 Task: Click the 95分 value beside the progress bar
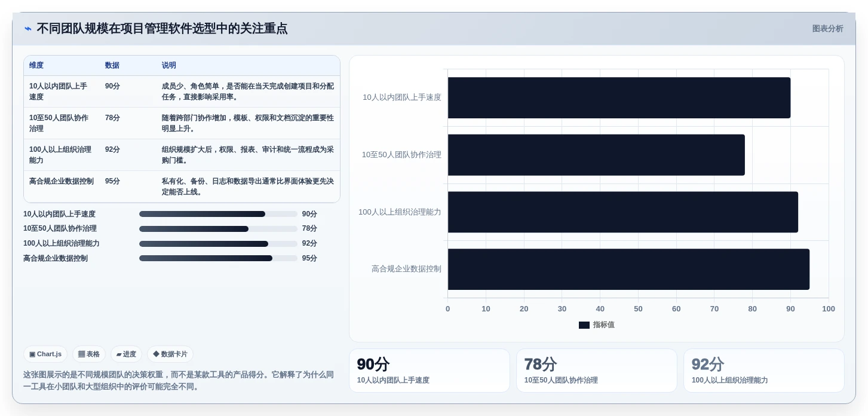(x=309, y=258)
